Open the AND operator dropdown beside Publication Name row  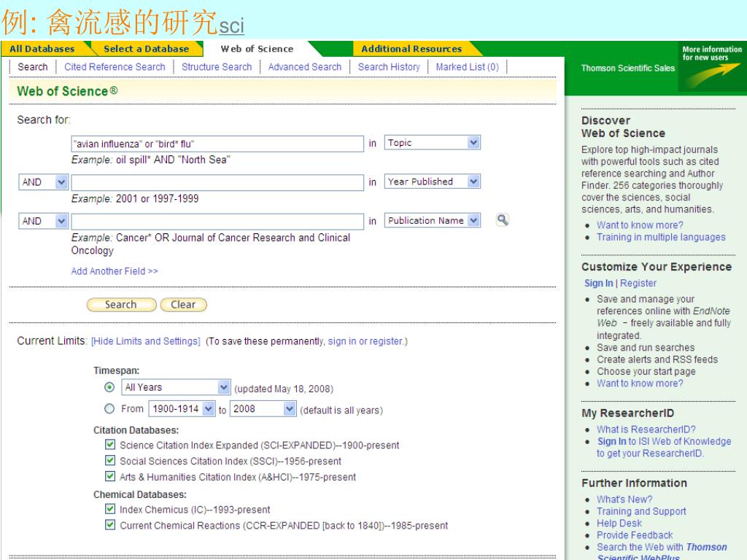pyautogui.click(x=43, y=221)
